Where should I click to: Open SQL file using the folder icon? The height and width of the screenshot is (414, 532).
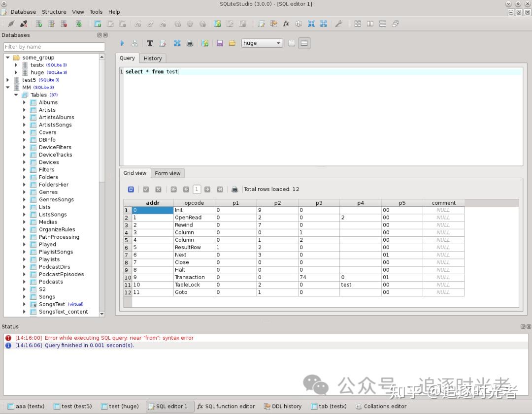pos(232,43)
